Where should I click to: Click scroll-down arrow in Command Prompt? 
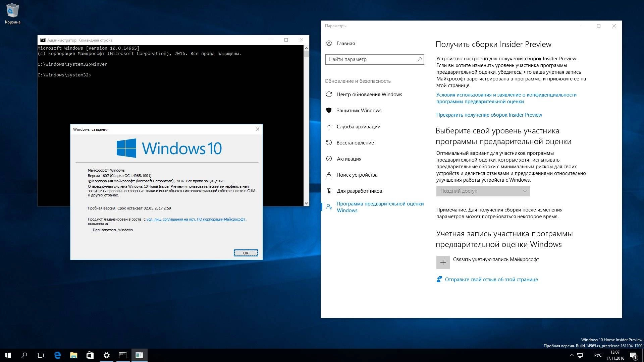point(306,203)
